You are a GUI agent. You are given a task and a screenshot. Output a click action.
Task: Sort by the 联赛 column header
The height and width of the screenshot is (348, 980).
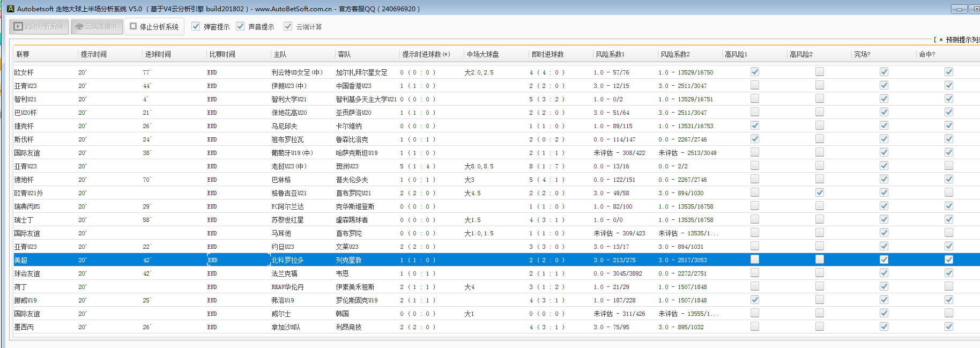pos(23,54)
